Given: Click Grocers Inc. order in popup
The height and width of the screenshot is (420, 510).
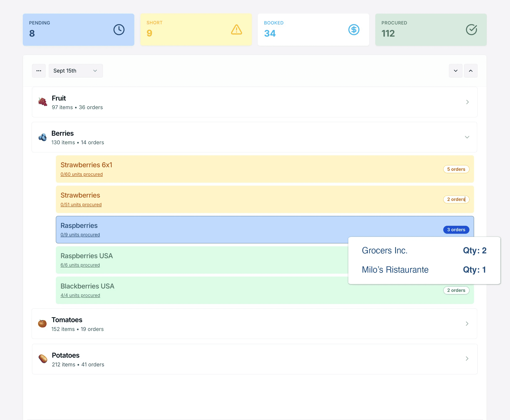Looking at the screenshot, I should pos(384,250).
